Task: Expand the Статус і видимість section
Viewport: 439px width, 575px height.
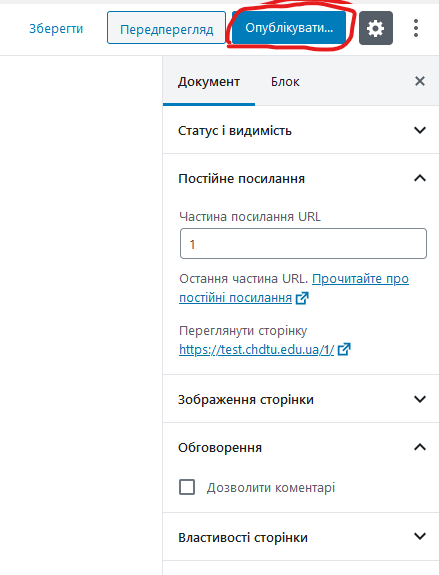Action: (x=301, y=130)
